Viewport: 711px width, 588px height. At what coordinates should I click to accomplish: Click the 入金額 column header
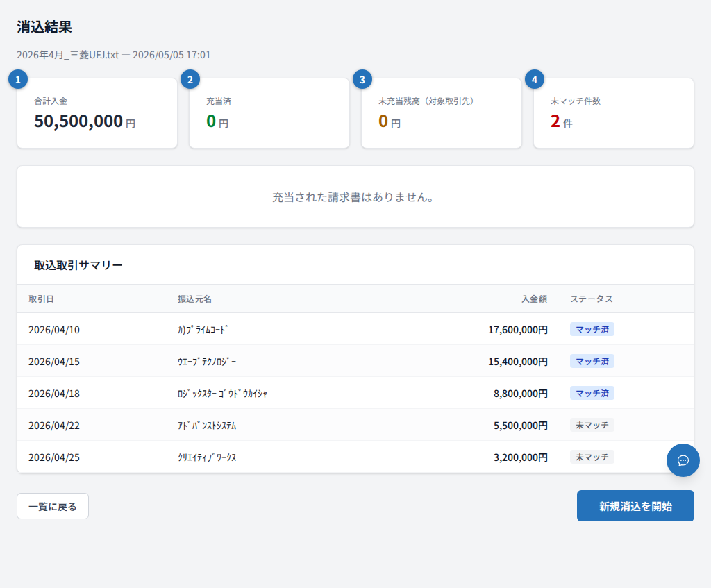[534, 299]
